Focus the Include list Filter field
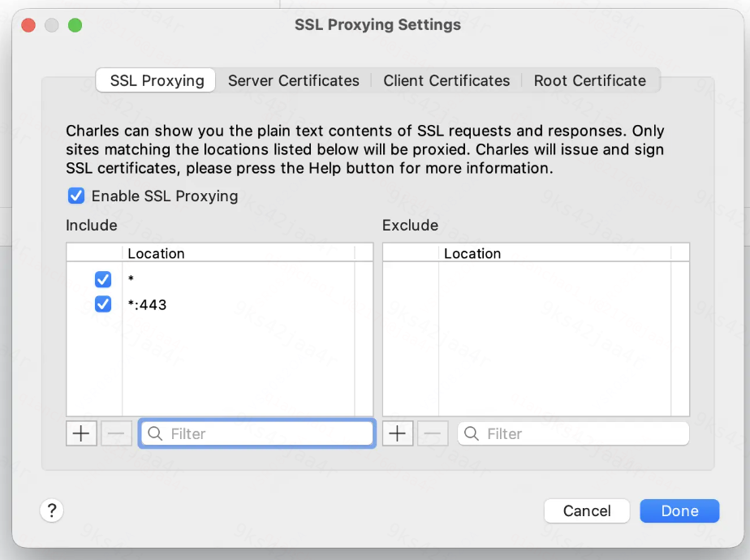750x560 pixels. coord(257,433)
